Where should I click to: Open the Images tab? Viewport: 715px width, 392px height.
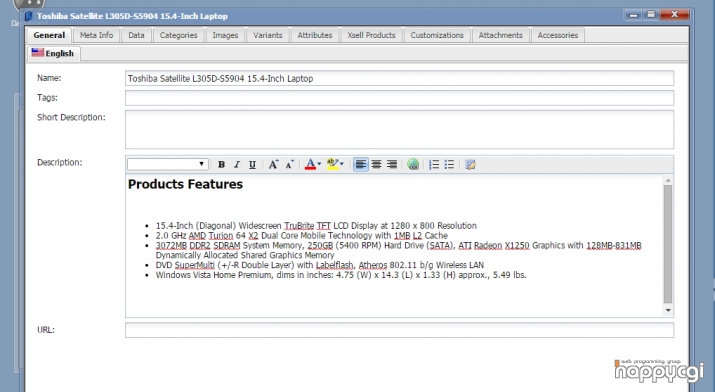(225, 35)
